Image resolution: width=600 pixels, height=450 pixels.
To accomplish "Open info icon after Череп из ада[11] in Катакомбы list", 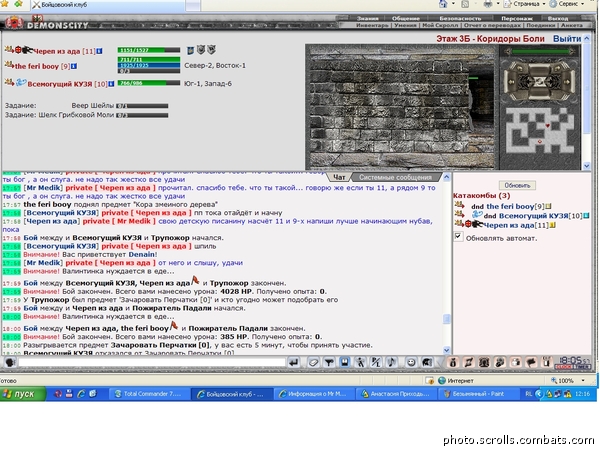I will [x=553, y=225].
